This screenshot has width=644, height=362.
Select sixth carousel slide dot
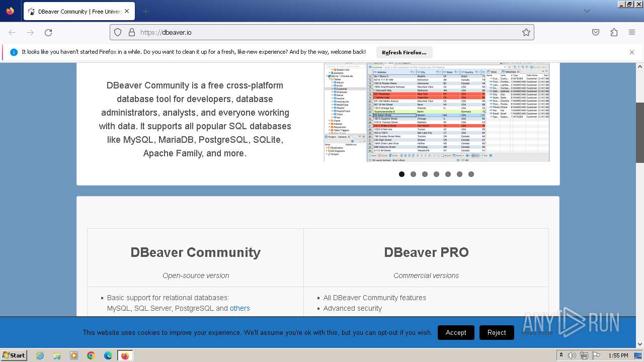pos(459,174)
